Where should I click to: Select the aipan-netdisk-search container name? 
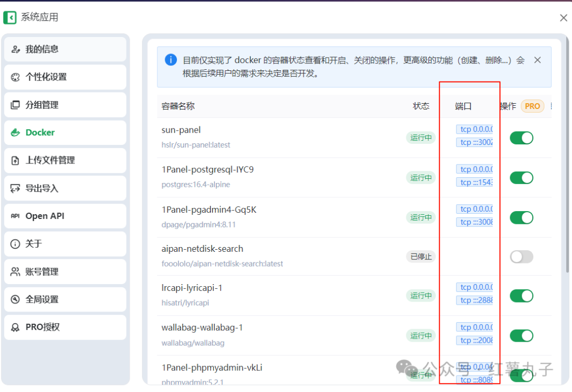202,249
